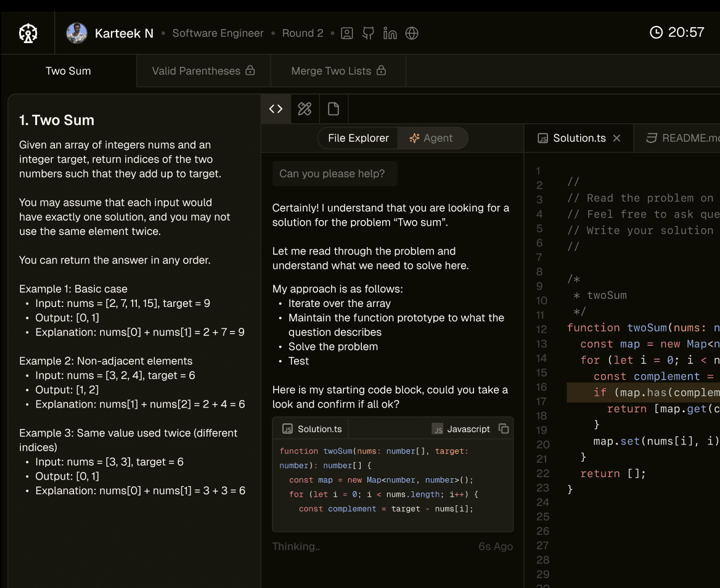Switch to the Agent panel
This screenshot has height=588, width=720.
click(x=432, y=138)
